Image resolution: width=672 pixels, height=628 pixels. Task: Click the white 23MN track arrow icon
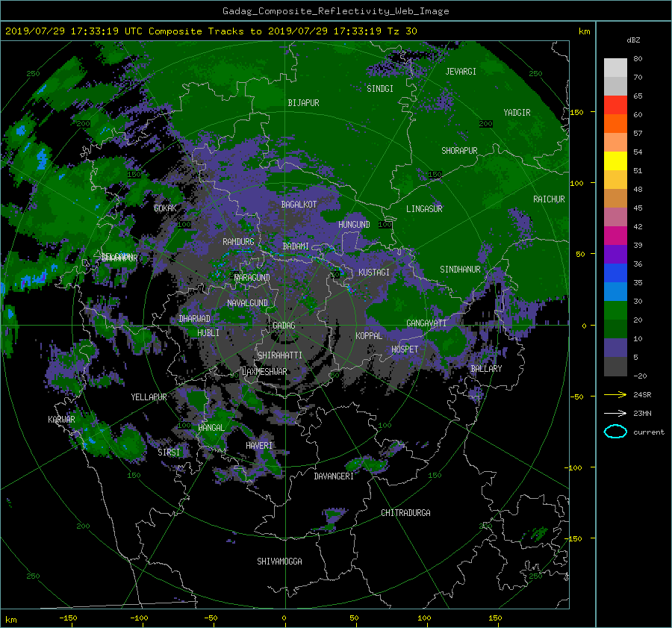tap(615, 413)
